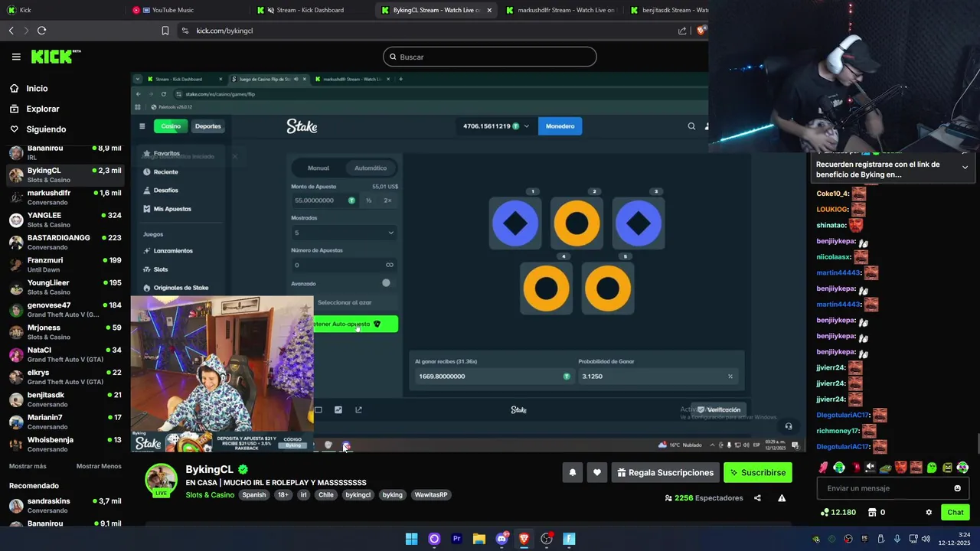Share the stream via the share icon

[757, 498]
